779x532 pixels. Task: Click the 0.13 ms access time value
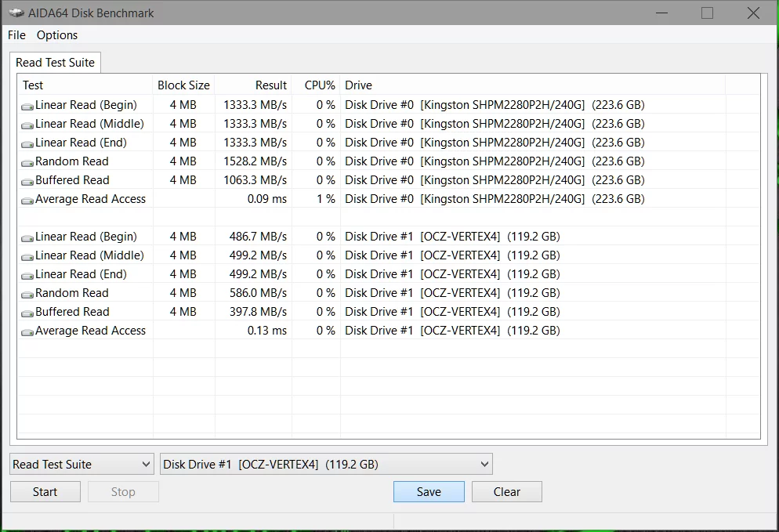pos(266,331)
